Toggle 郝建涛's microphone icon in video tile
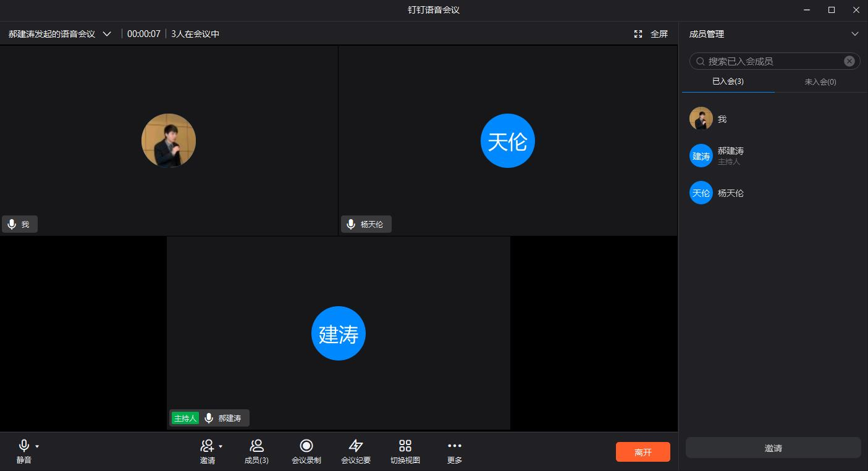 209,418
